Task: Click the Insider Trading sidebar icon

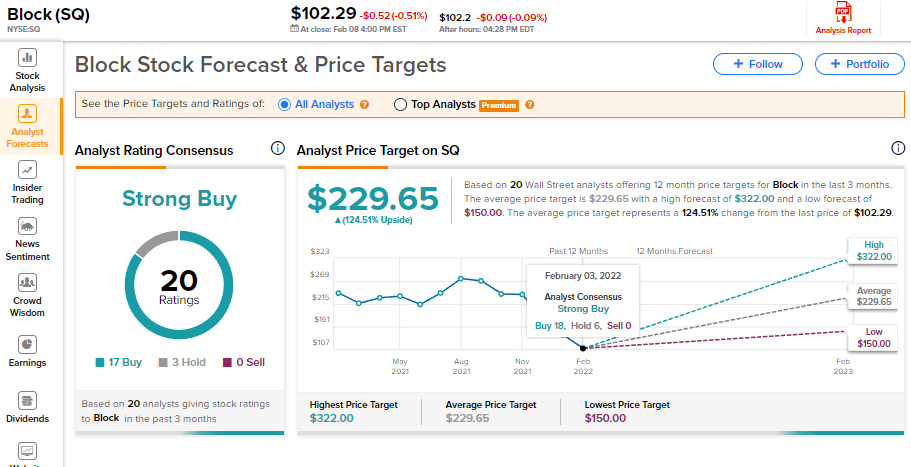Action: 28,170
